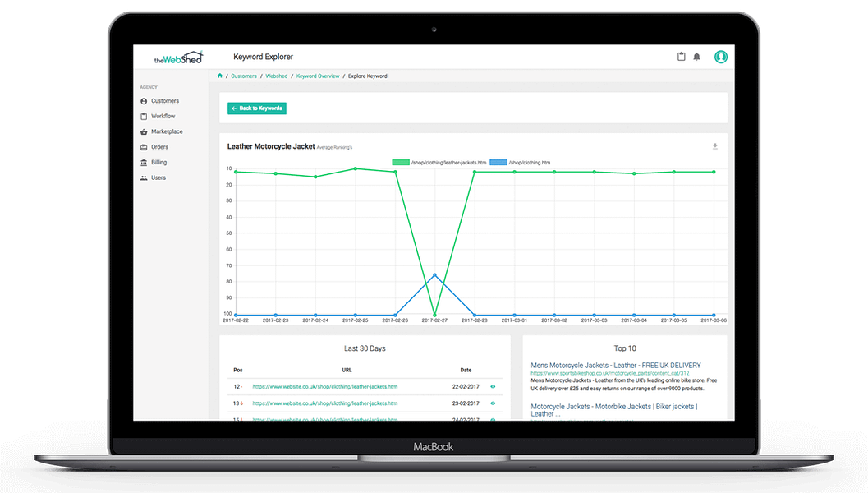Screen dimensions: 868x493
Task: Click the Top 10 heading
Action: point(625,348)
